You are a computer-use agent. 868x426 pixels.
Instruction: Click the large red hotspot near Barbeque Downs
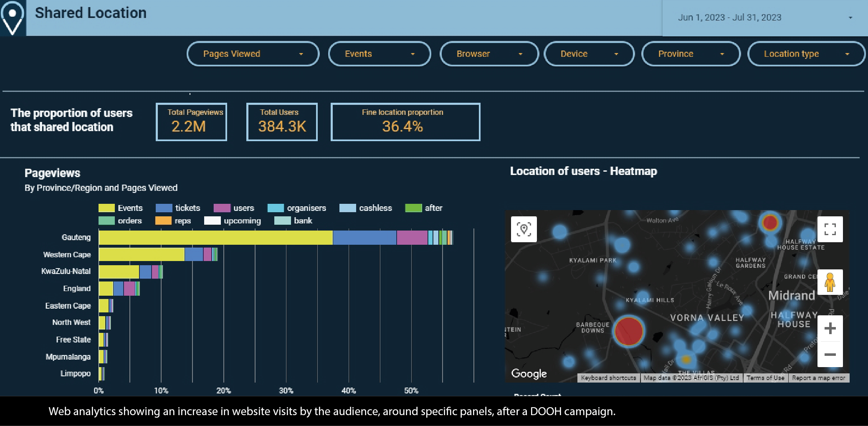pyautogui.click(x=628, y=331)
